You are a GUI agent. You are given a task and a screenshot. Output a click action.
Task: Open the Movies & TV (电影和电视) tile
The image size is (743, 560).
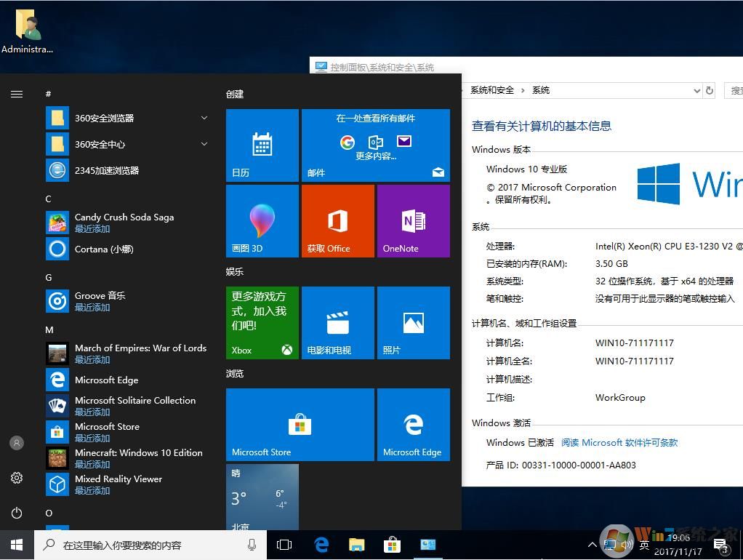point(337,322)
